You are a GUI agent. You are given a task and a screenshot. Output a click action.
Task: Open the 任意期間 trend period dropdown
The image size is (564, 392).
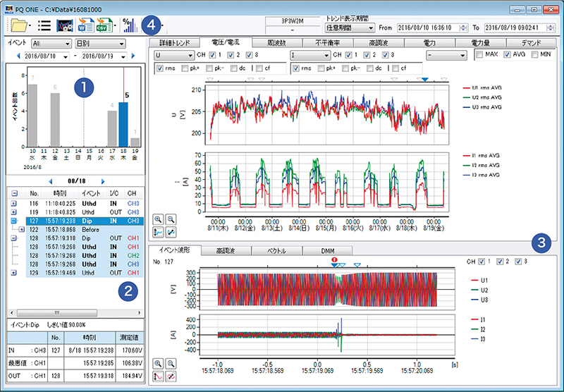pos(350,27)
